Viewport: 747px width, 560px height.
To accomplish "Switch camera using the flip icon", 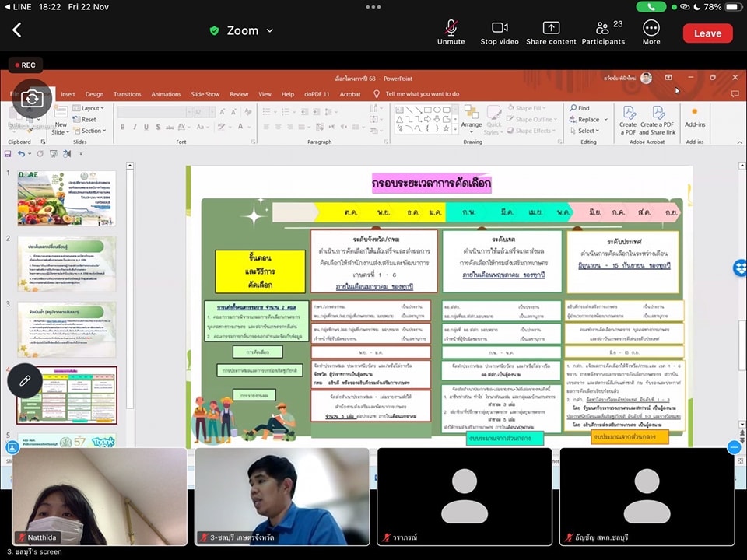I will (32, 98).
